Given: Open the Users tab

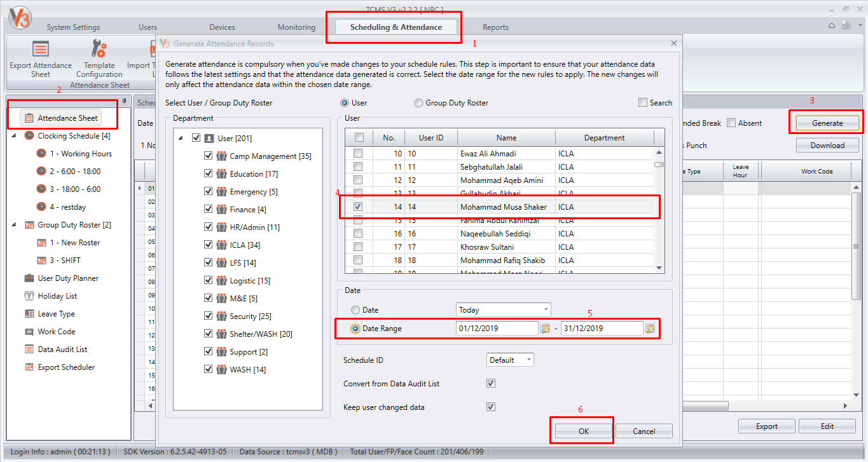Looking at the screenshot, I should [148, 27].
